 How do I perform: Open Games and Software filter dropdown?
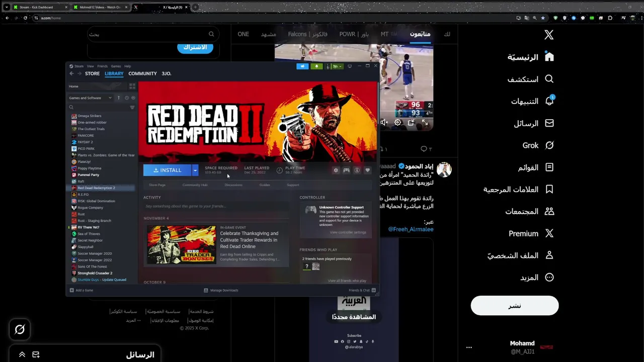(x=91, y=98)
